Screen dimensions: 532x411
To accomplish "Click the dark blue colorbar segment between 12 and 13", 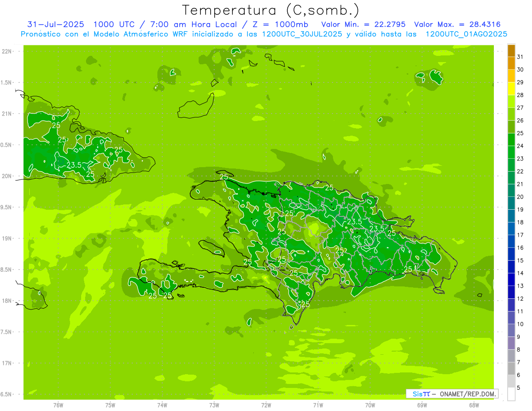I will [511, 292].
